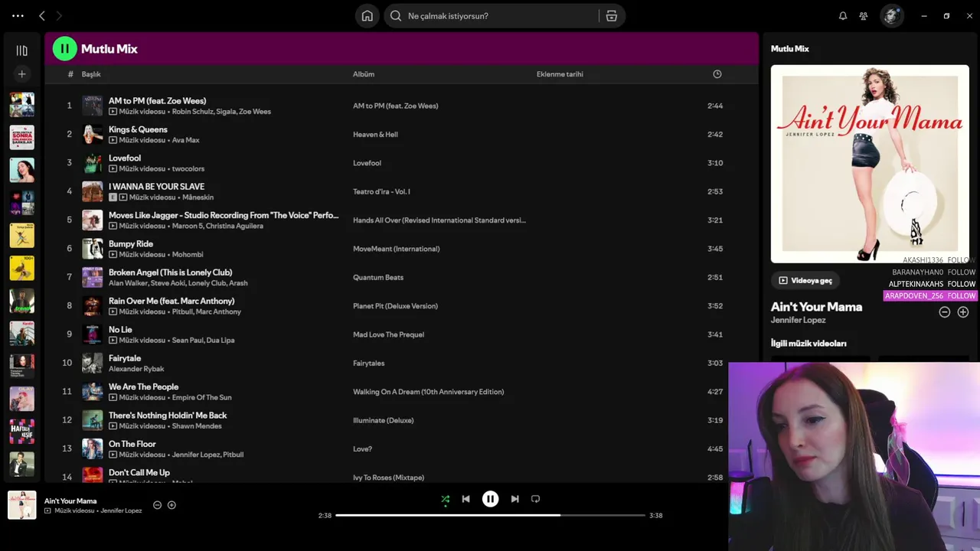Click Rain Over Me track cover art
This screenshot has width=980, height=551.
click(x=92, y=305)
